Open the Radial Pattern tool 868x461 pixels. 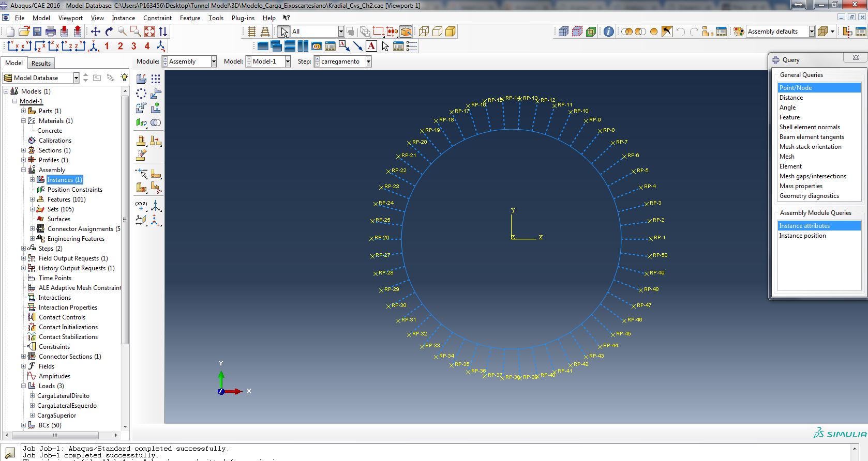pyautogui.click(x=141, y=94)
